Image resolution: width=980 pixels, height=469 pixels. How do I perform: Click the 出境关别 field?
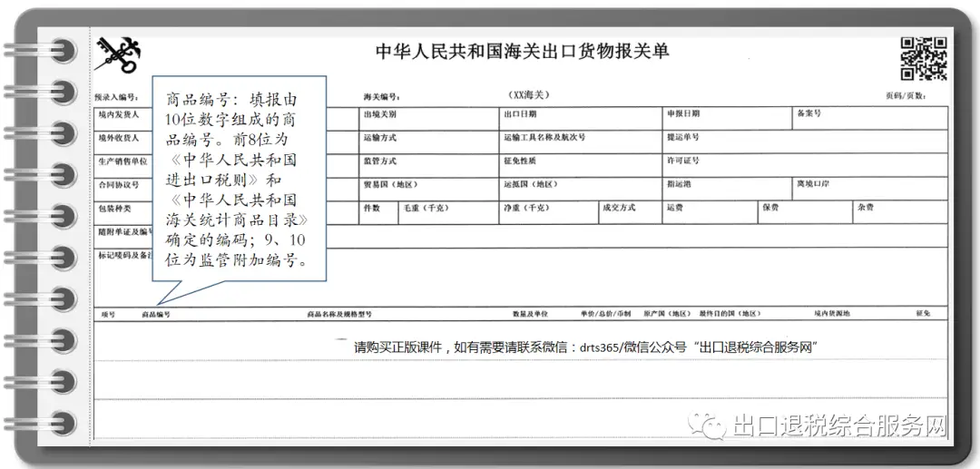point(429,119)
